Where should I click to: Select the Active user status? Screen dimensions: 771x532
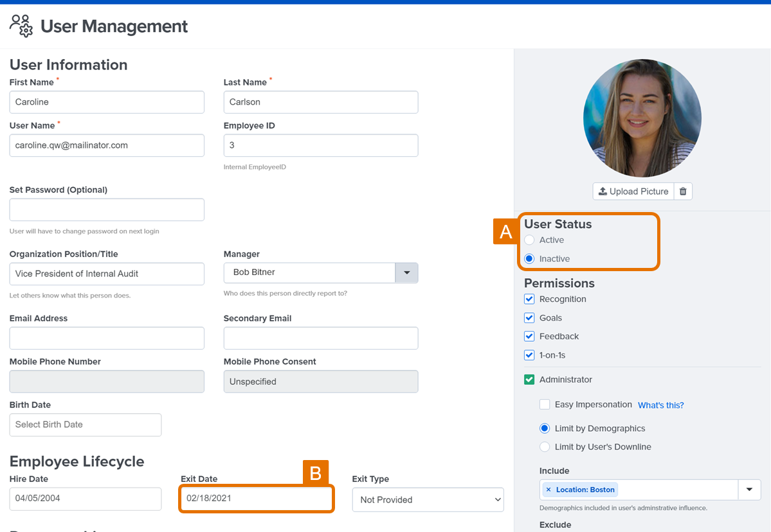tap(529, 240)
